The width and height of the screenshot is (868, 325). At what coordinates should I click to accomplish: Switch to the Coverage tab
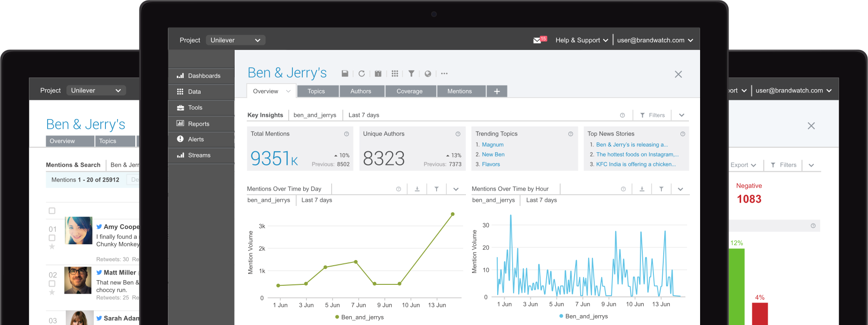click(410, 92)
